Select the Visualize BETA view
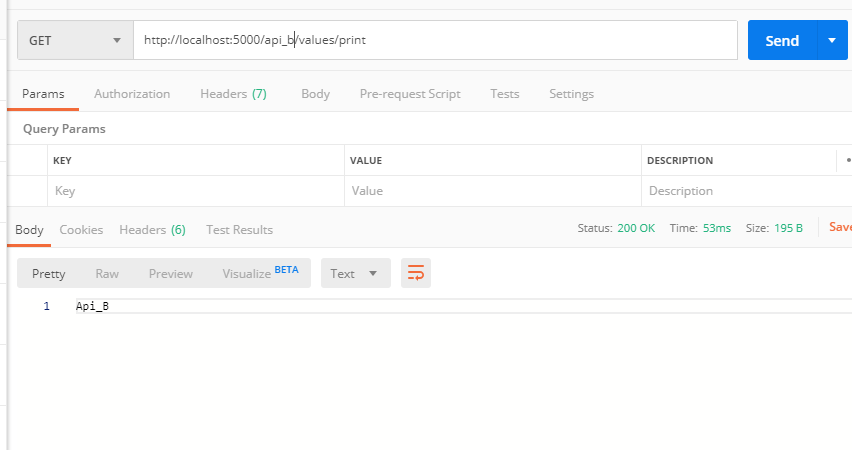852x450 pixels. coord(260,273)
